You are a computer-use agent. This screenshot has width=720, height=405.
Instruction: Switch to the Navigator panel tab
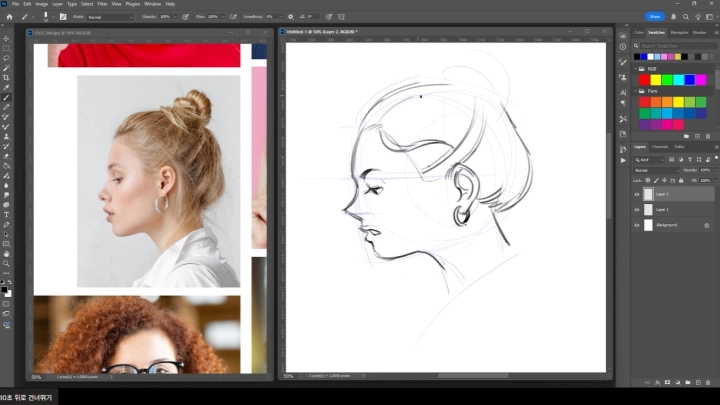(678, 32)
